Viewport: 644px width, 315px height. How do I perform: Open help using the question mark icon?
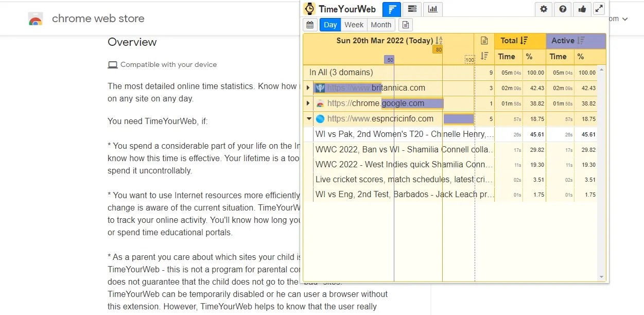pyautogui.click(x=563, y=9)
